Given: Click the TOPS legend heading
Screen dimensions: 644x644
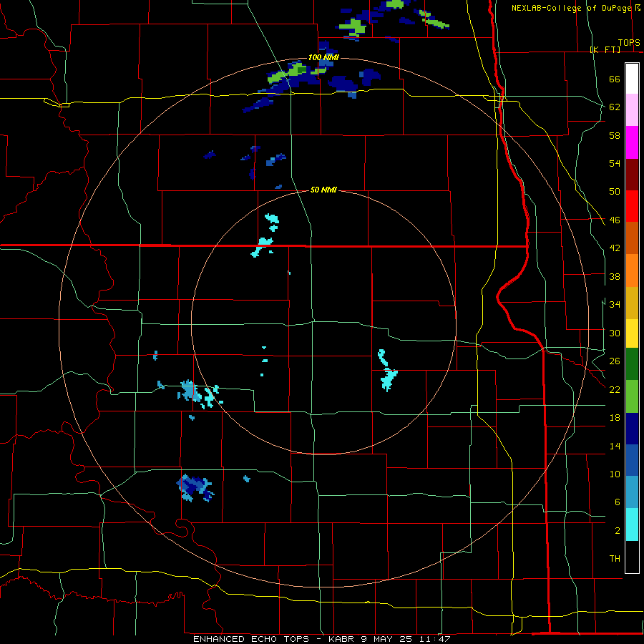Looking at the screenshot, I should 629,42.
